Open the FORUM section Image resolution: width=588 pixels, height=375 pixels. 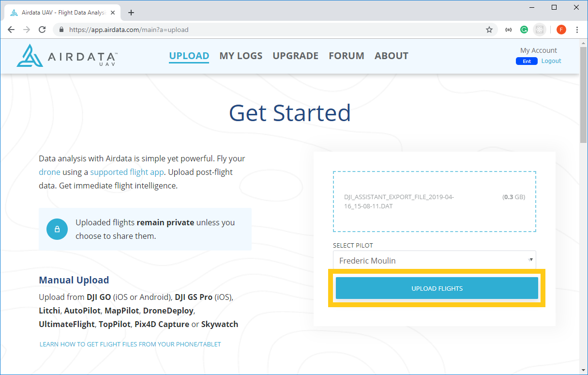(x=347, y=56)
